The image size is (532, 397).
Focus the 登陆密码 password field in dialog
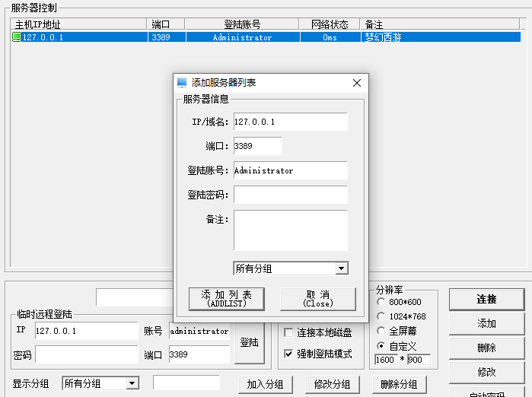(290, 195)
